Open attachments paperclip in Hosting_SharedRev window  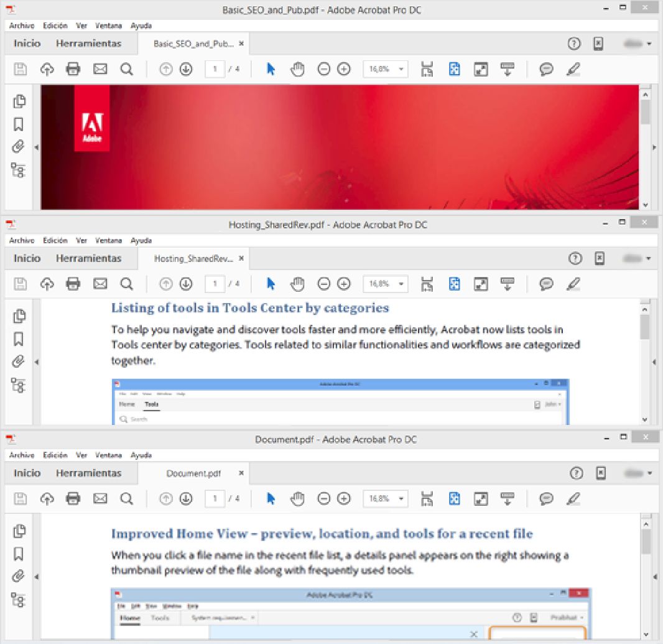(18, 362)
